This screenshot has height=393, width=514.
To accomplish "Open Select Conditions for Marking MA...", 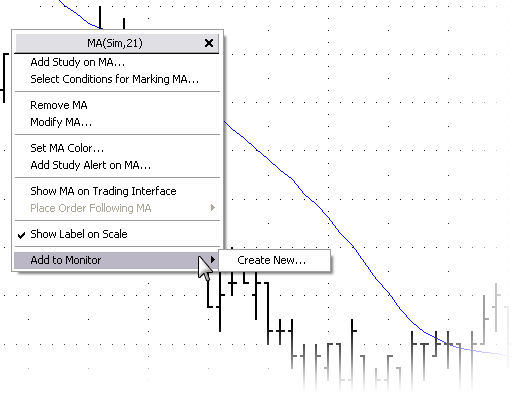I will pyautogui.click(x=114, y=79).
